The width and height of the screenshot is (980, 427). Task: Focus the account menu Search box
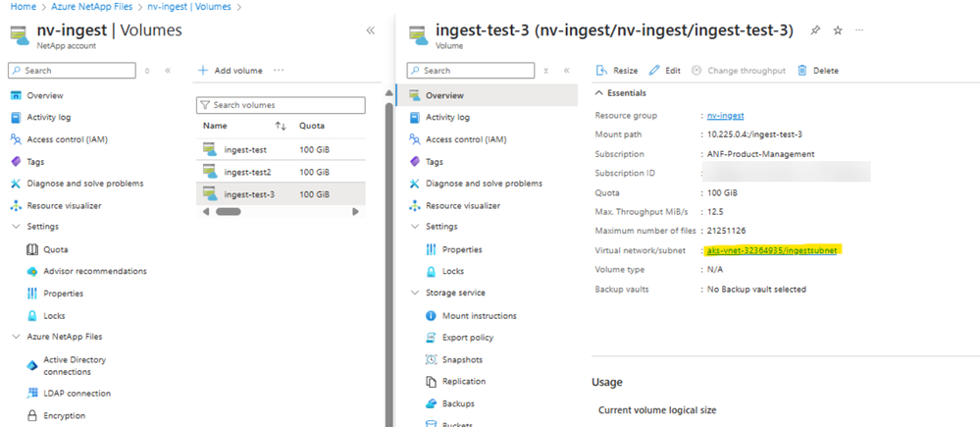pyautogui.click(x=72, y=71)
